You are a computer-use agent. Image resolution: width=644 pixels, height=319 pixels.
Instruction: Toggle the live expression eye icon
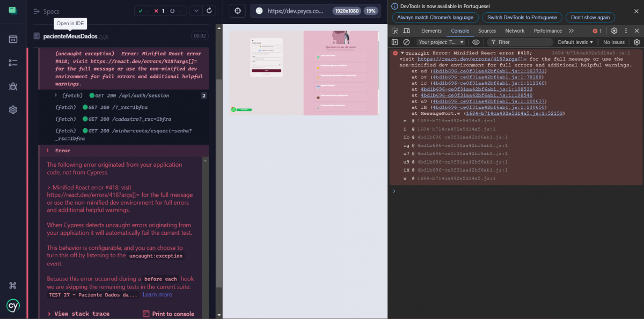(475, 42)
